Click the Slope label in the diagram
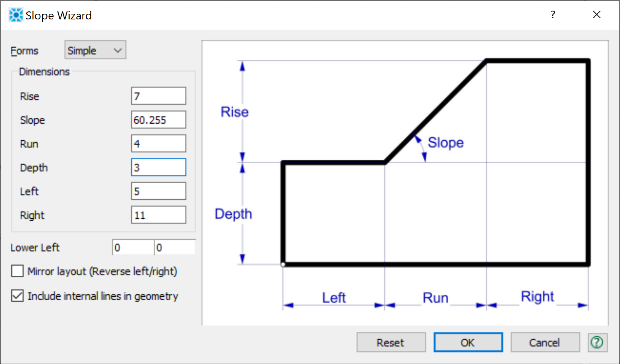The image size is (620, 364). coord(445,143)
